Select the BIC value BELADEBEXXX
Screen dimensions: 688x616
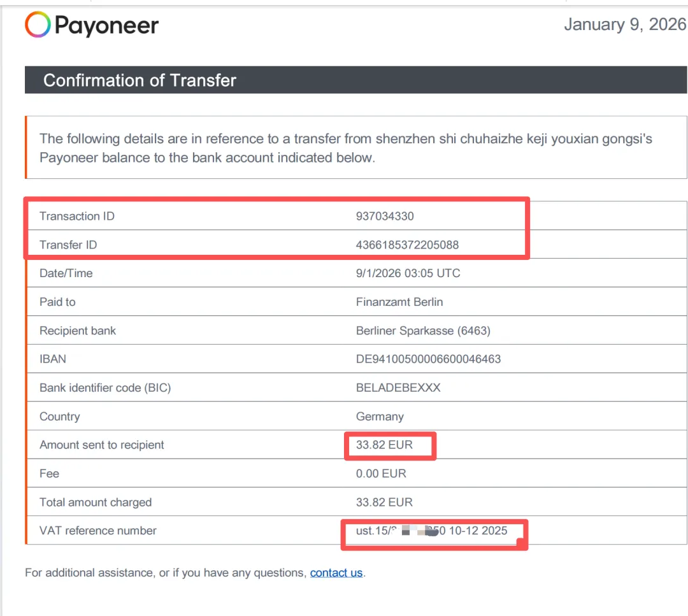pyautogui.click(x=398, y=387)
